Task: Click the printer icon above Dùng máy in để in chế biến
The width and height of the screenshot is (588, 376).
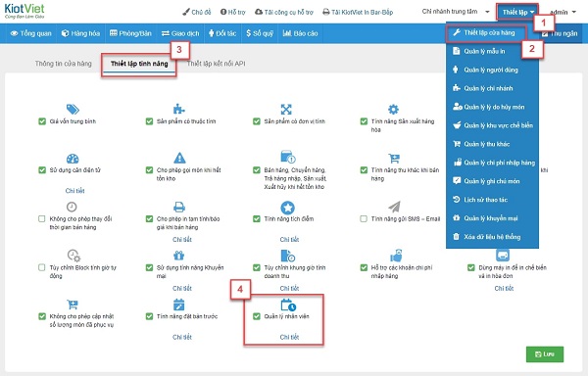Action: click(x=503, y=255)
